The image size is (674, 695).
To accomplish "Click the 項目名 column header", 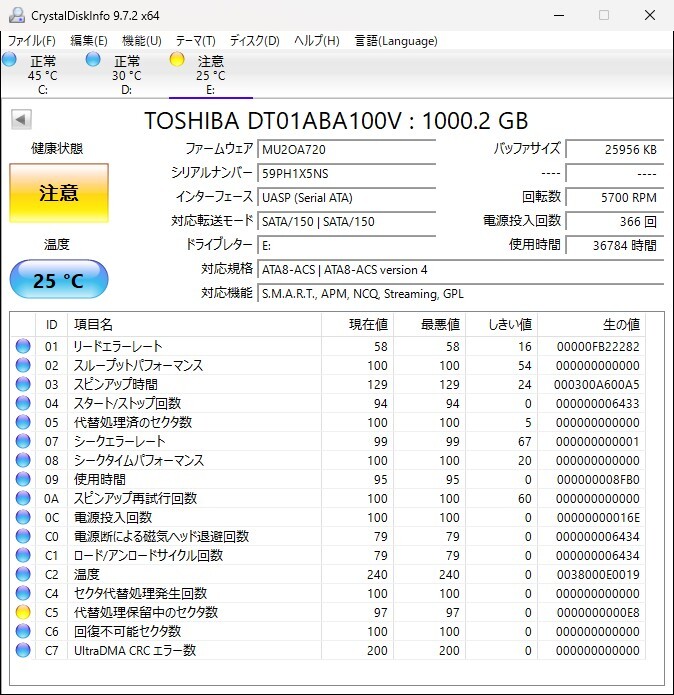I will [194, 324].
